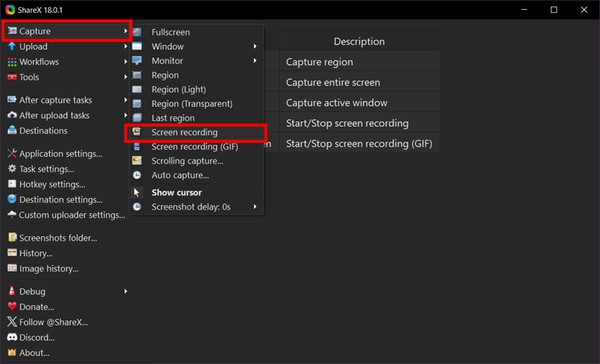Click 'Capture active window' row

coord(359,103)
